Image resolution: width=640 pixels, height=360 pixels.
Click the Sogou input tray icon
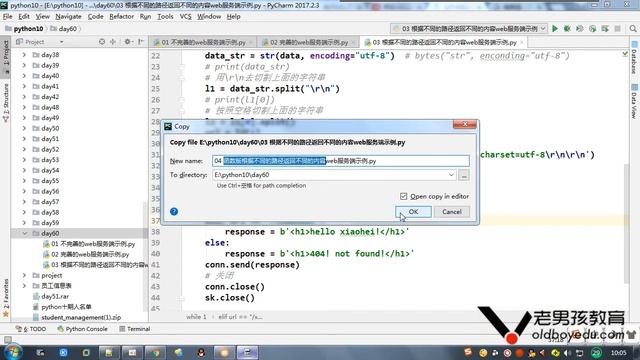[468, 352]
